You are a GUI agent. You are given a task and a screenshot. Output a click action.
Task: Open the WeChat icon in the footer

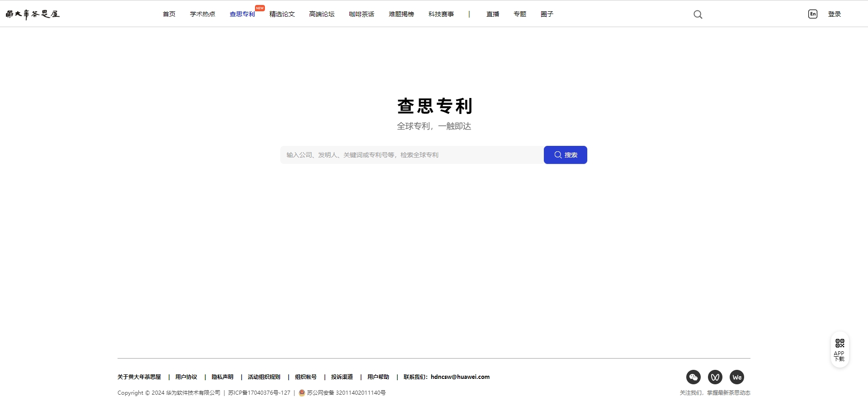[x=693, y=377]
